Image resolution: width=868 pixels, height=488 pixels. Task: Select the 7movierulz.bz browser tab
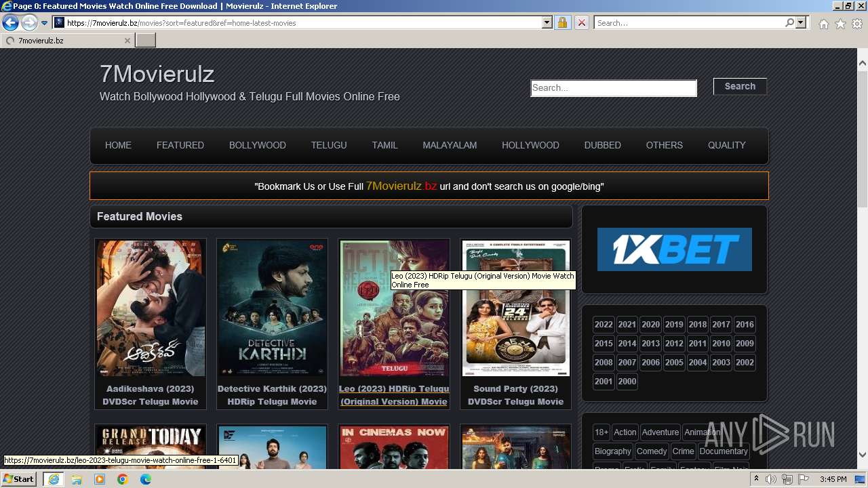[68, 41]
